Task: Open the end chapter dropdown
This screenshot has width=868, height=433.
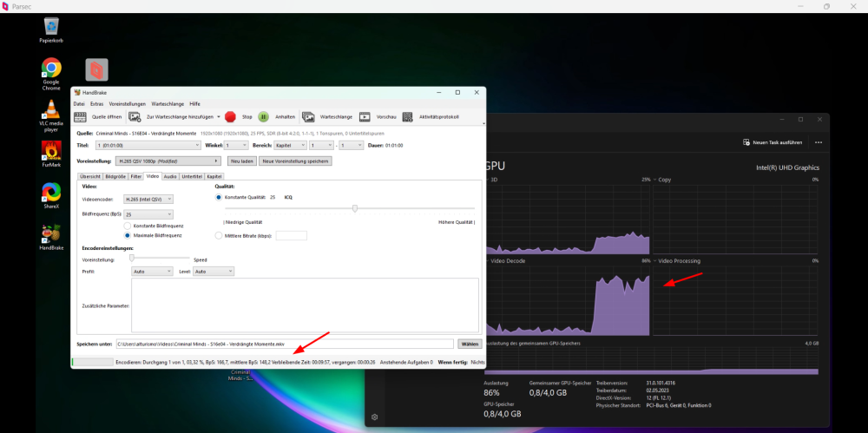Action: [x=351, y=145]
